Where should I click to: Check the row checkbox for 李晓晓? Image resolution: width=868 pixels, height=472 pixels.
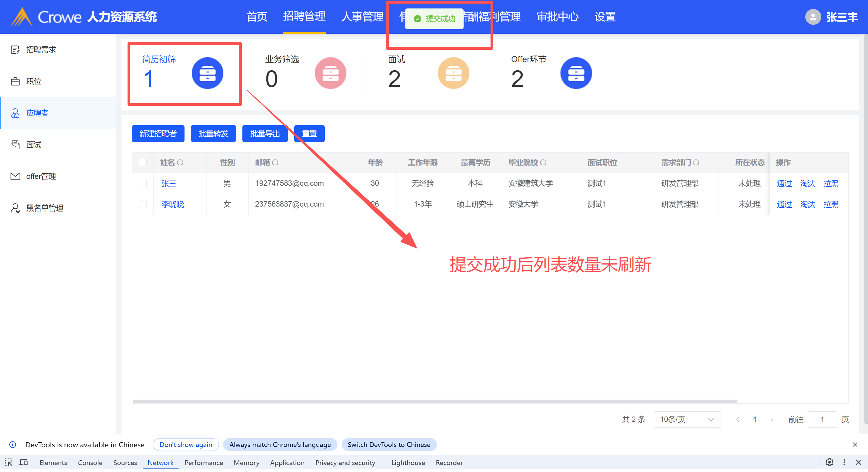[143, 204]
